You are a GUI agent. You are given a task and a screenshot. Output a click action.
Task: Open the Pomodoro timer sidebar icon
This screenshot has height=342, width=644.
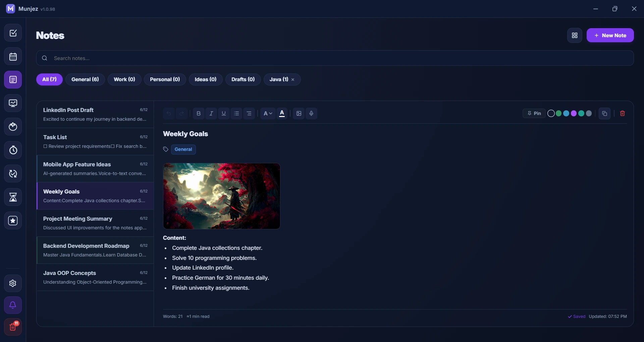click(x=13, y=127)
